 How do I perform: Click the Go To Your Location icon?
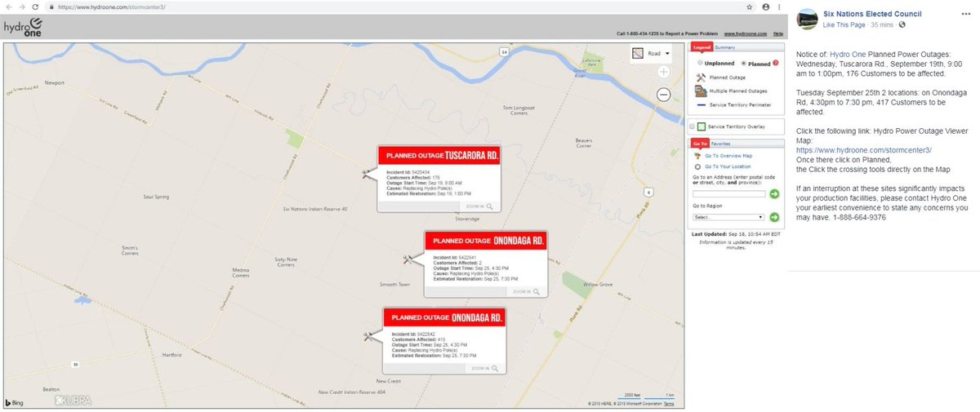click(697, 166)
